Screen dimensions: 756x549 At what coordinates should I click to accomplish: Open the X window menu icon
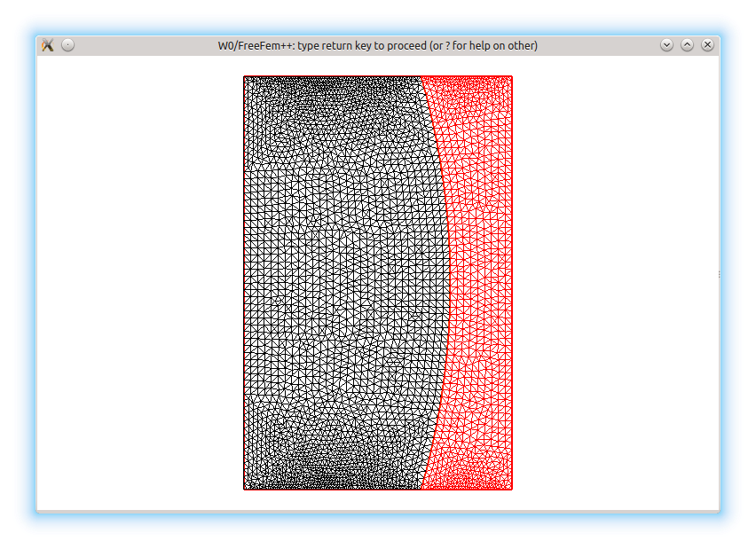[x=47, y=45]
